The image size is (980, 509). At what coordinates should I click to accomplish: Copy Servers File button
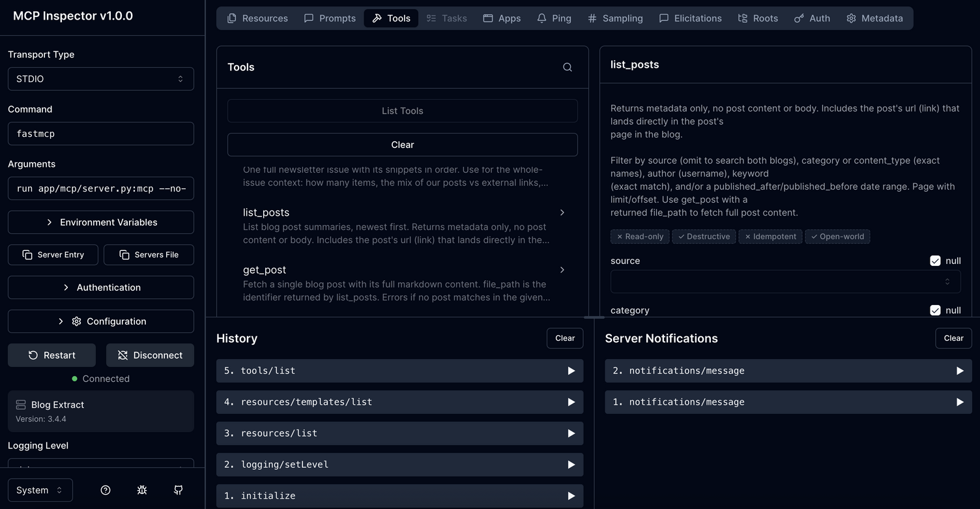coord(149,255)
